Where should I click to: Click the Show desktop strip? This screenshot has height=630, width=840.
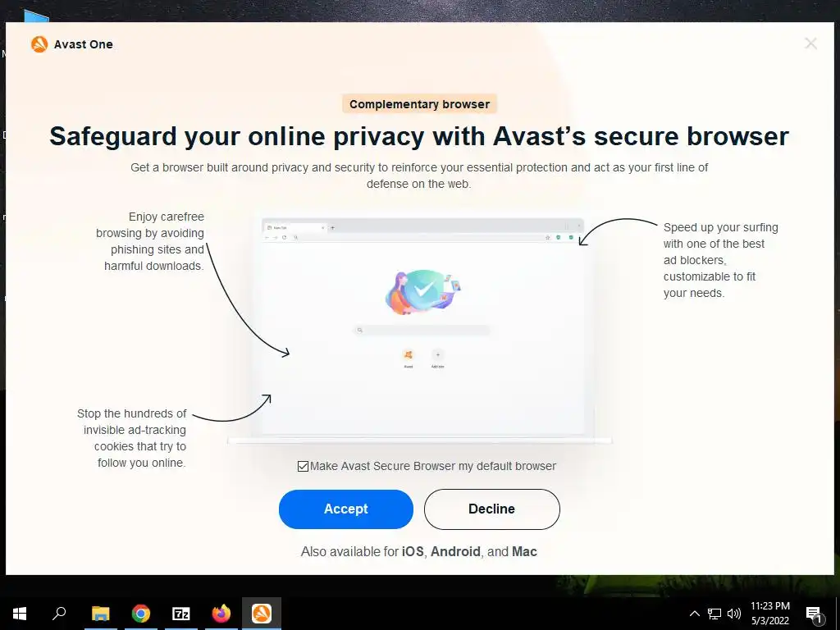[838, 614]
